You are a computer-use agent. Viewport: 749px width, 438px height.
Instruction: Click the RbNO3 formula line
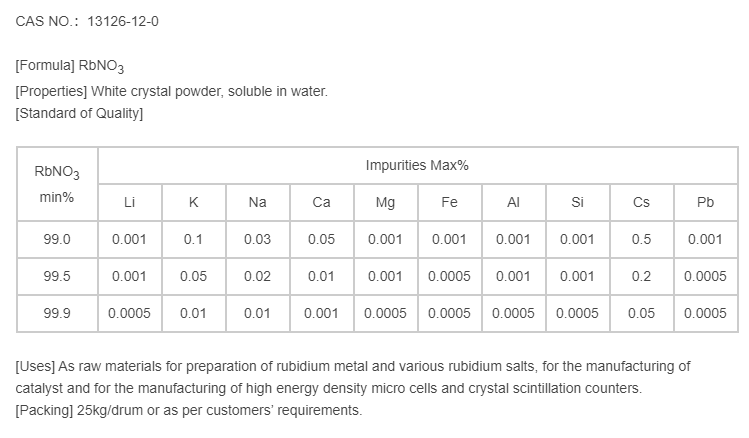70,68
